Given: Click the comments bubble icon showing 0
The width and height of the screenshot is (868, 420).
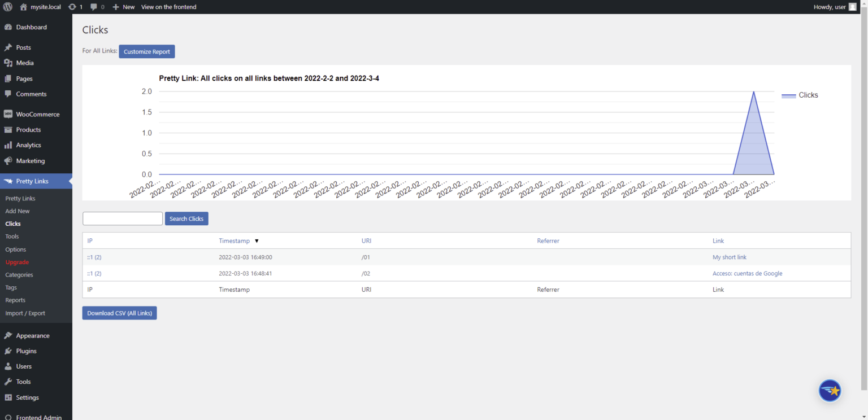Looking at the screenshot, I should (94, 7).
